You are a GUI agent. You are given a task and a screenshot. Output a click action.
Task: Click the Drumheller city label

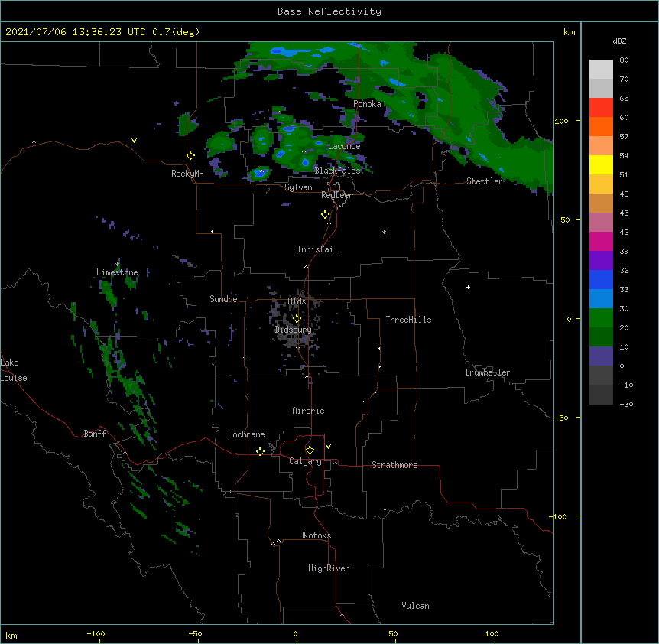click(x=488, y=372)
